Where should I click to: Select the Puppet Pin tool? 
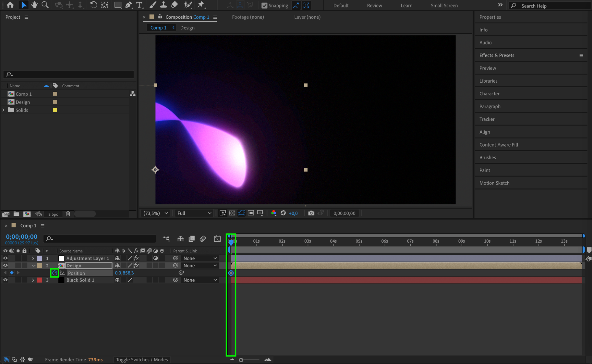201,5
